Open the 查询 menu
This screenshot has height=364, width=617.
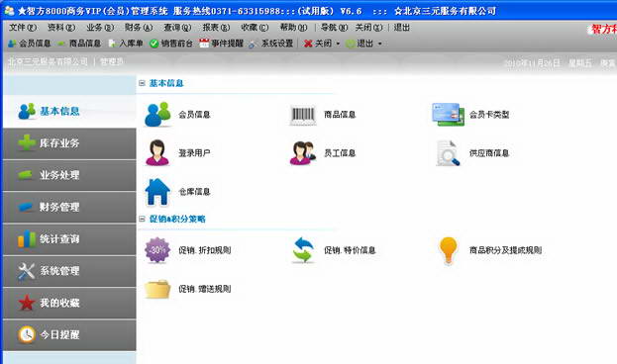pyautogui.click(x=177, y=28)
